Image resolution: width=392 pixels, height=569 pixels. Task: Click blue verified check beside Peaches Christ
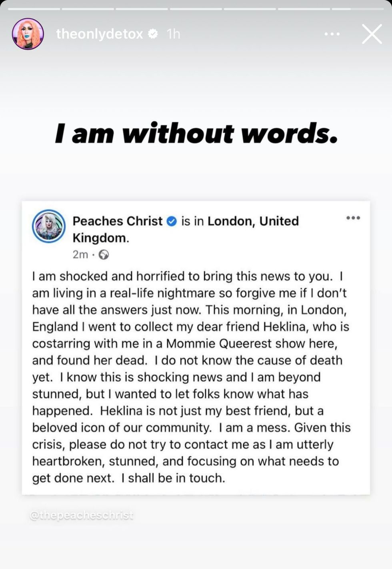click(x=172, y=221)
